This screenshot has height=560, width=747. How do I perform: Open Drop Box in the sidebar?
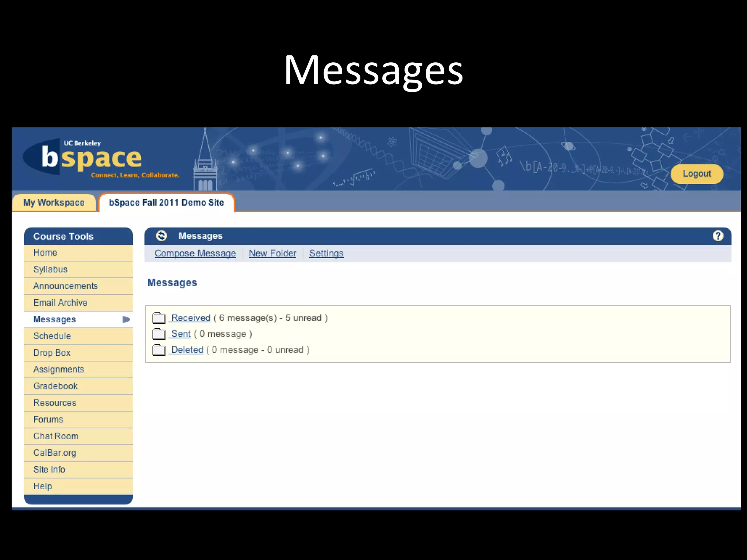point(78,353)
